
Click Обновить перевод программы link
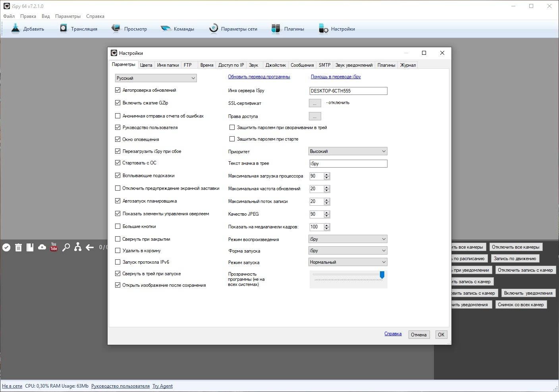click(259, 77)
